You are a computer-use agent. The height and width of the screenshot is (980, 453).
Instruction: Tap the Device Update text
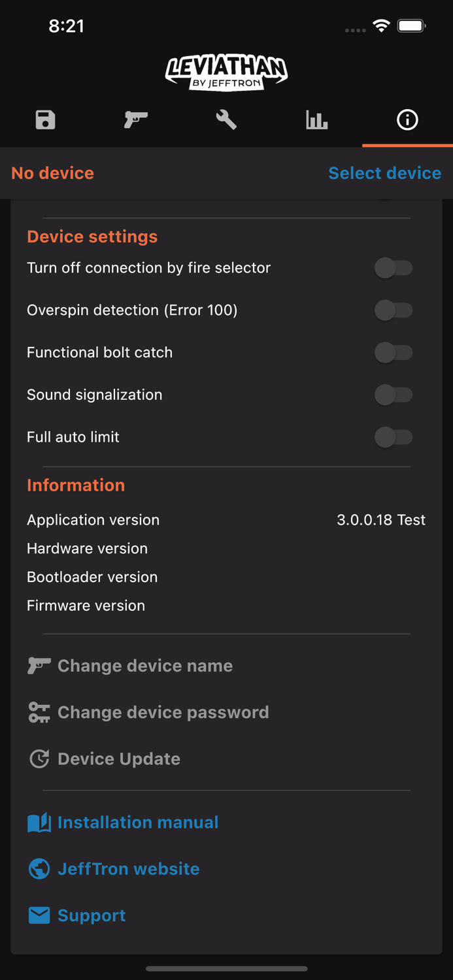click(119, 759)
